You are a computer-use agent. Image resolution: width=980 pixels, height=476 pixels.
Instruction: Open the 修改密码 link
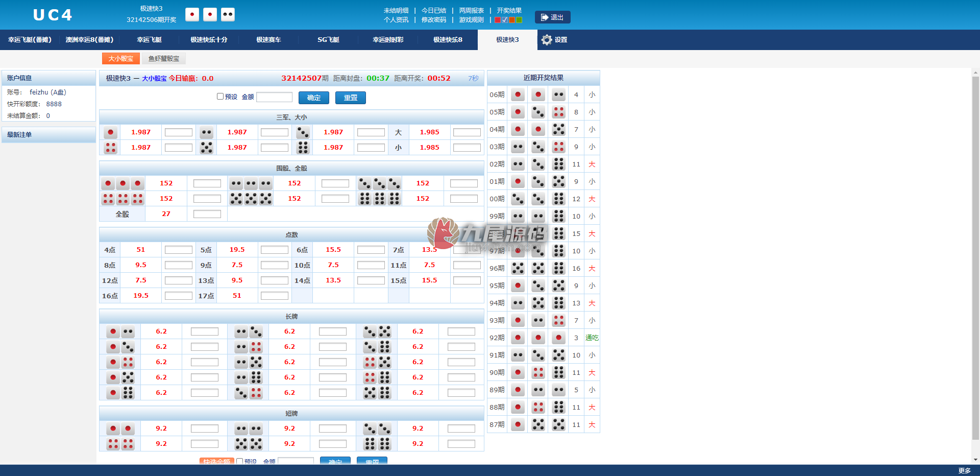pos(434,20)
